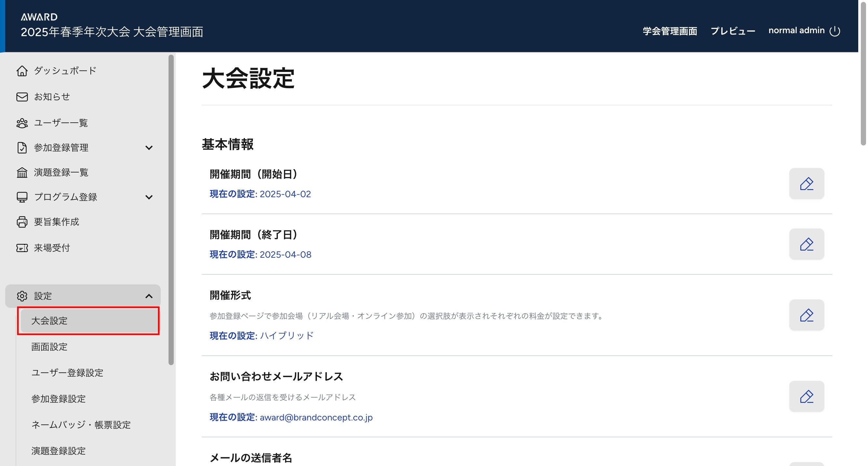The height and width of the screenshot is (466, 868).
Task: Edit お問い合わせメールアドレス with the pencil icon
Action: pyautogui.click(x=806, y=396)
